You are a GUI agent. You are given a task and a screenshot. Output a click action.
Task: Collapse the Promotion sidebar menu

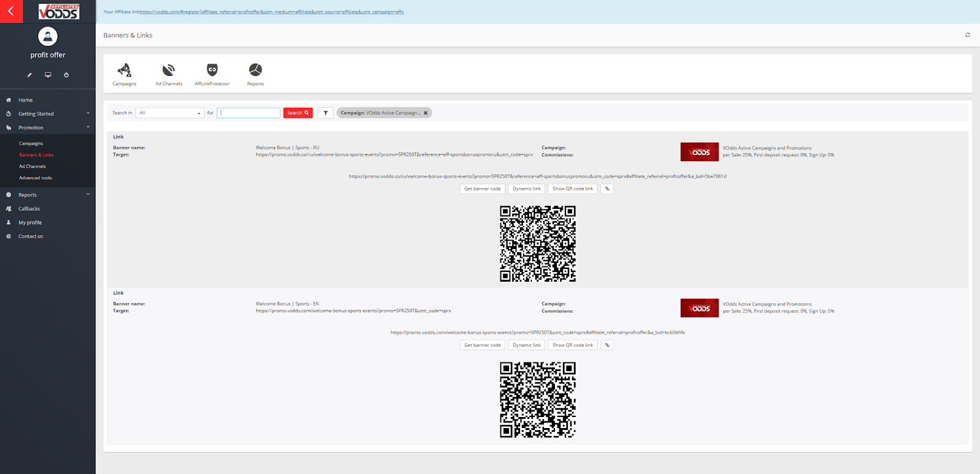[x=48, y=127]
